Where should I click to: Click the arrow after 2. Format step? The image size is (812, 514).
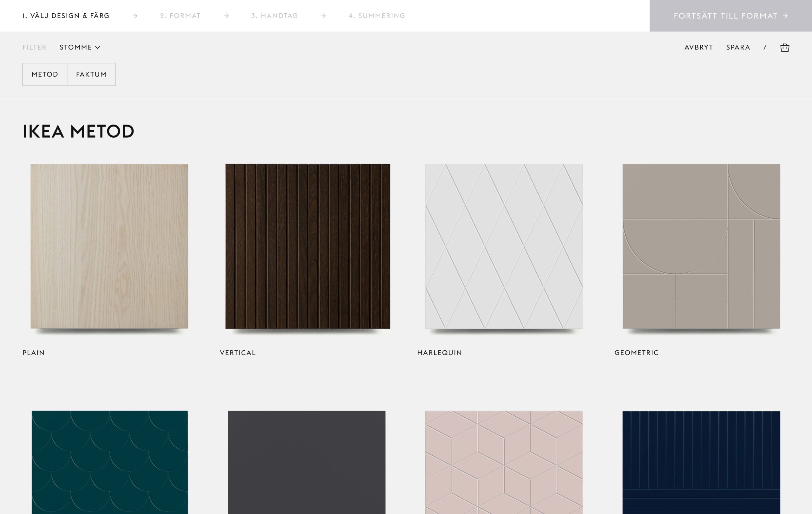pos(226,16)
